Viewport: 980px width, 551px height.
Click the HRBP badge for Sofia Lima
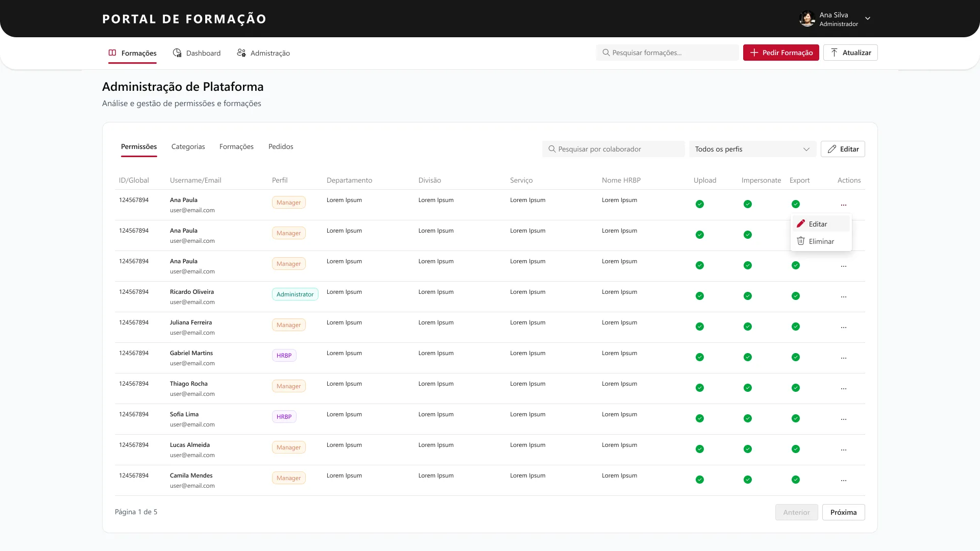(x=284, y=417)
